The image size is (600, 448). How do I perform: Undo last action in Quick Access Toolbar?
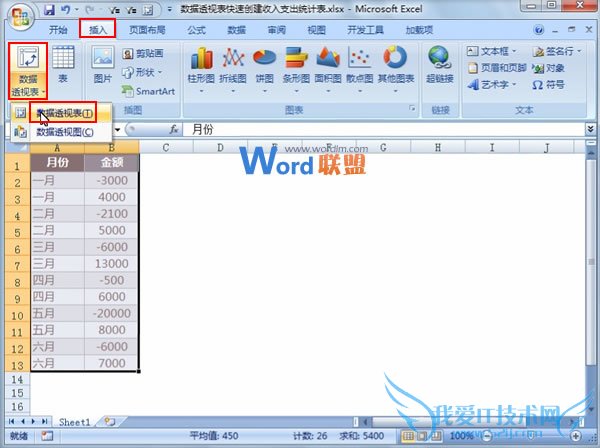point(65,10)
